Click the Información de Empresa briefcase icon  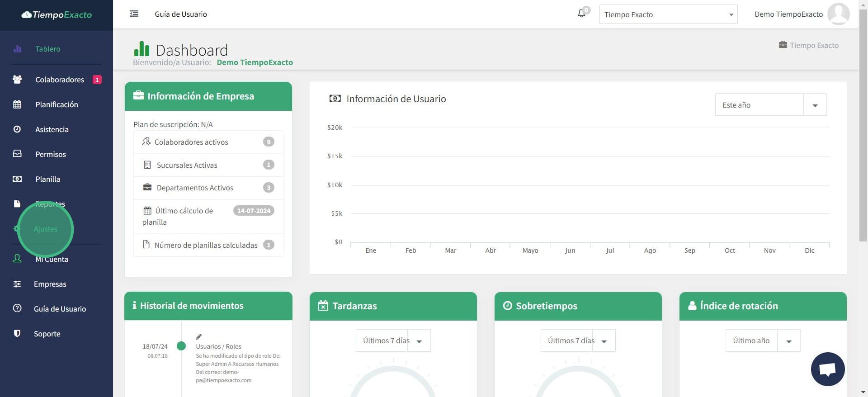138,95
